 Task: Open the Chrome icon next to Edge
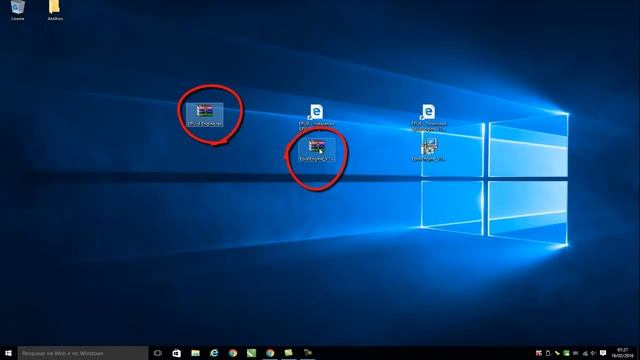[x=233, y=353]
